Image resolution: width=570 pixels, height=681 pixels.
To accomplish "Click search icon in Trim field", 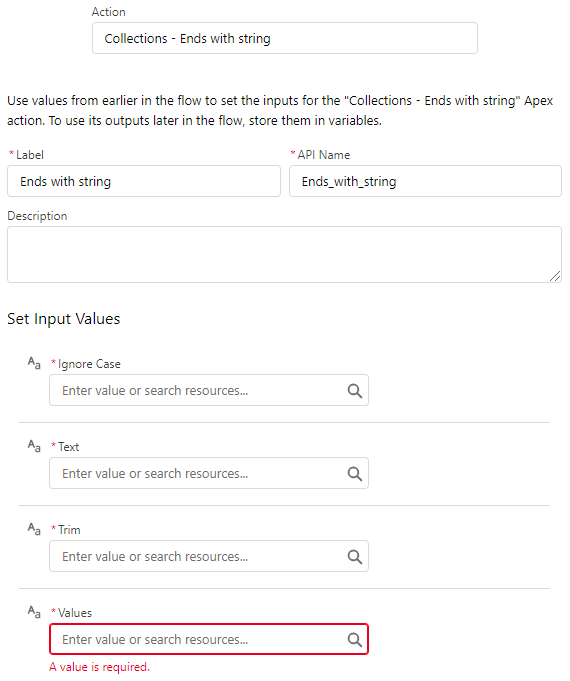I will pos(355,556).
